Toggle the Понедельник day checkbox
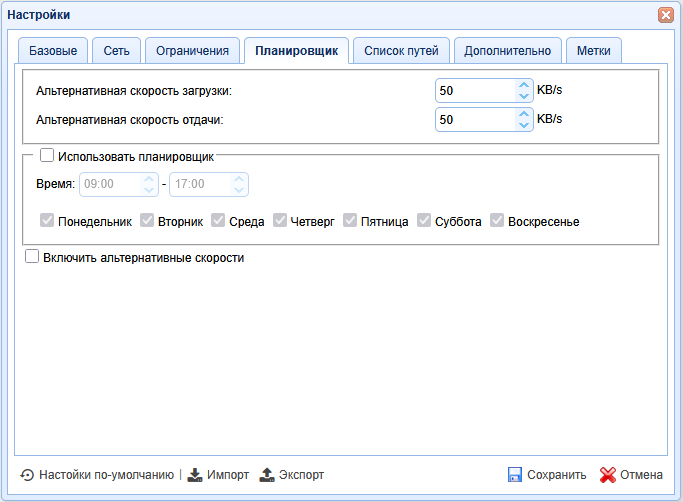The width and height of the screenshot is (683, 502). coord(46,221)
